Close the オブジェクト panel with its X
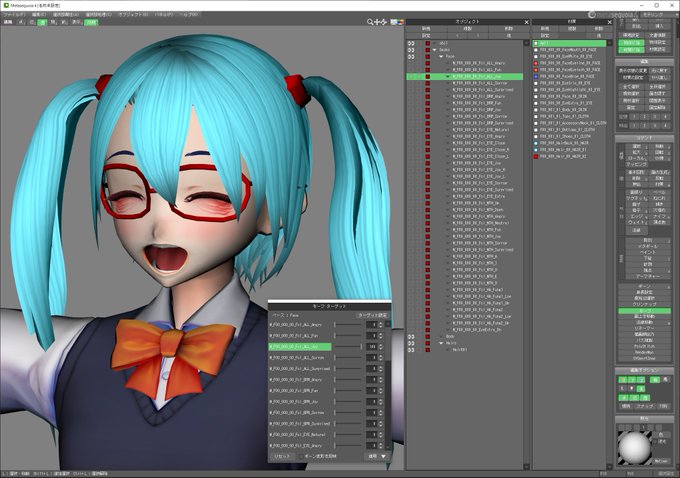 pos(526,22)
